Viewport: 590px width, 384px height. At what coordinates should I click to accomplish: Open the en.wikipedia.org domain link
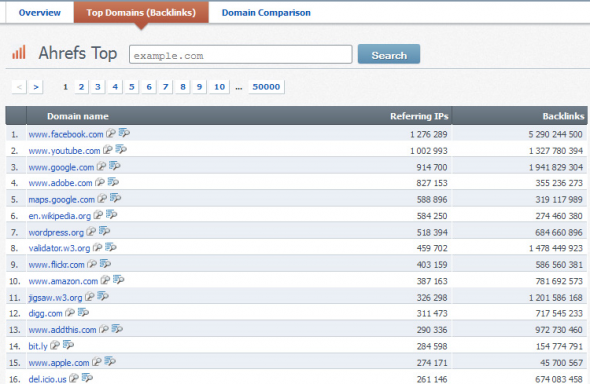[59, 216]
